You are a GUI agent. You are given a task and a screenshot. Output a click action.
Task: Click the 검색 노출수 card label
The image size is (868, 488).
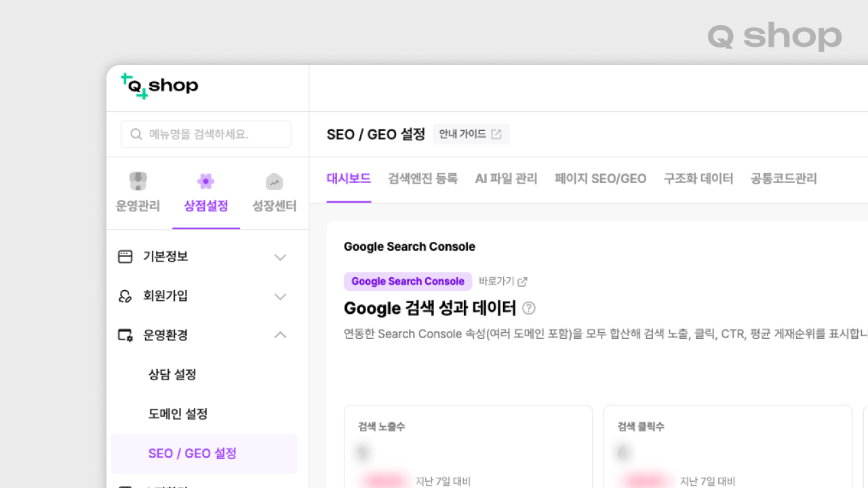pos(382,426)
